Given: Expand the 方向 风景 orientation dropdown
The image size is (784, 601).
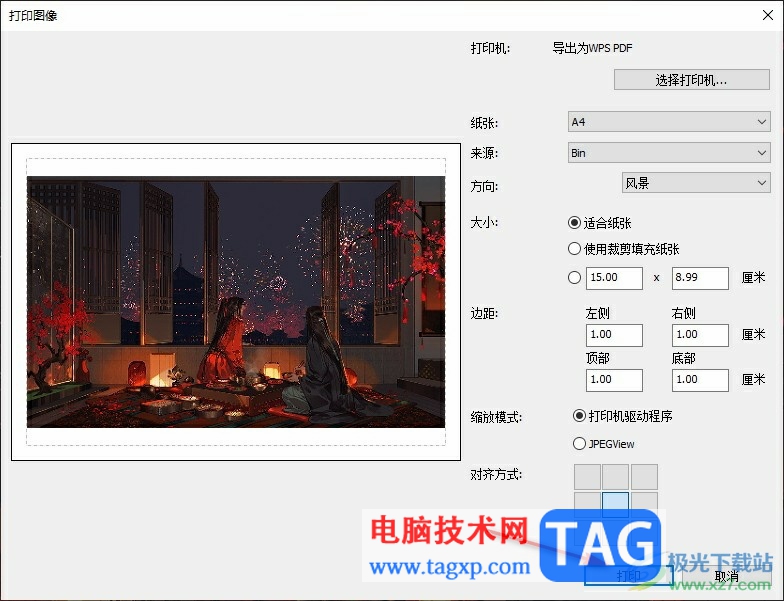Looking at the screenshot, I should [x=696, y=183].
